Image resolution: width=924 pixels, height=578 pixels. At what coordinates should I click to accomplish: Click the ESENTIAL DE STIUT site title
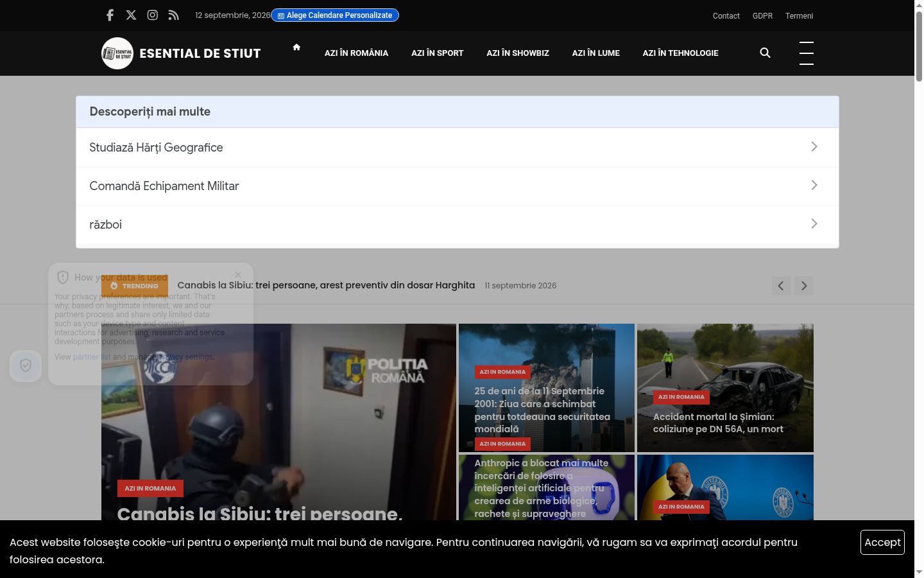[200, 53]
